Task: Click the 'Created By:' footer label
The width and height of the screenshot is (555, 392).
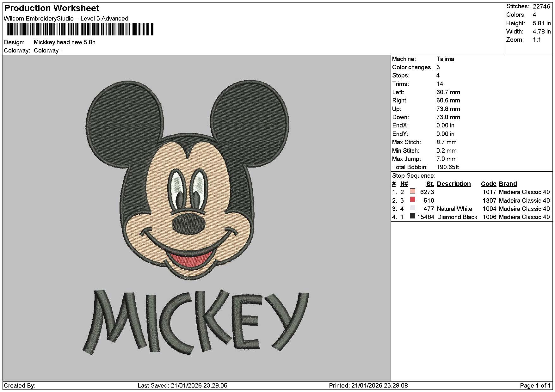Action: [20, 385]
